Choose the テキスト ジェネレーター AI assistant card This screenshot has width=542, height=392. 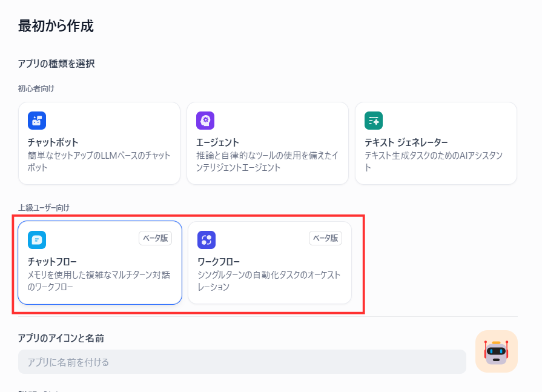[x=435, y=143]
